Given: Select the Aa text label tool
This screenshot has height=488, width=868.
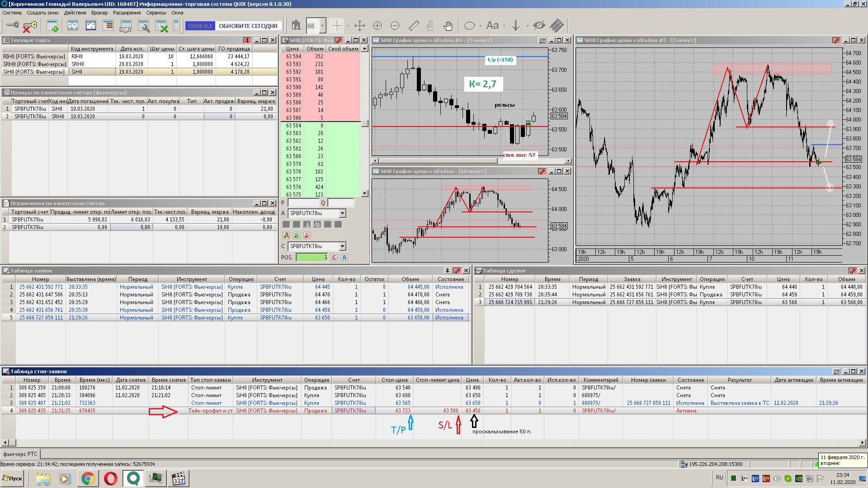Looking at the screenshot, I should (492, 26).
